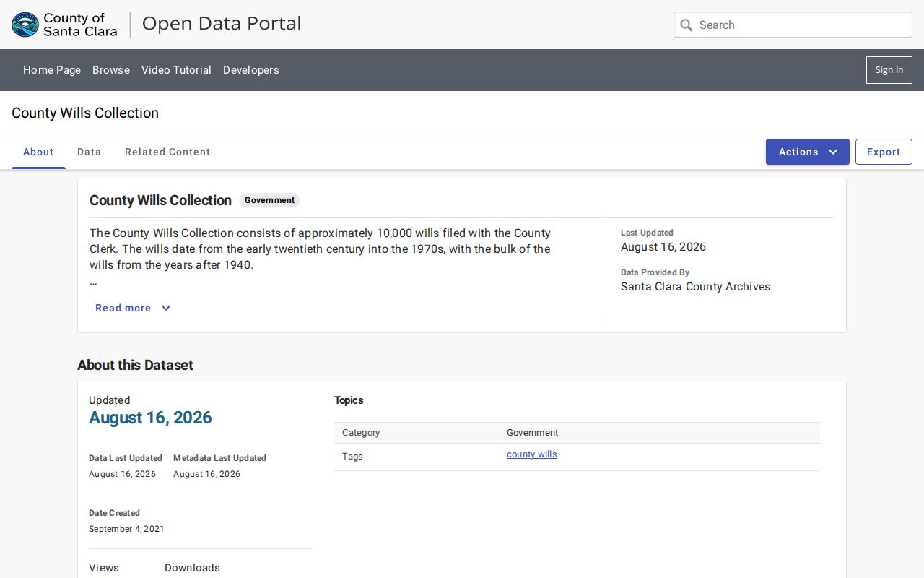The width and height of the screenshot is (924, 578).
Task: Click the County of Santa Clara seal logo
Action: pos(25,25)
